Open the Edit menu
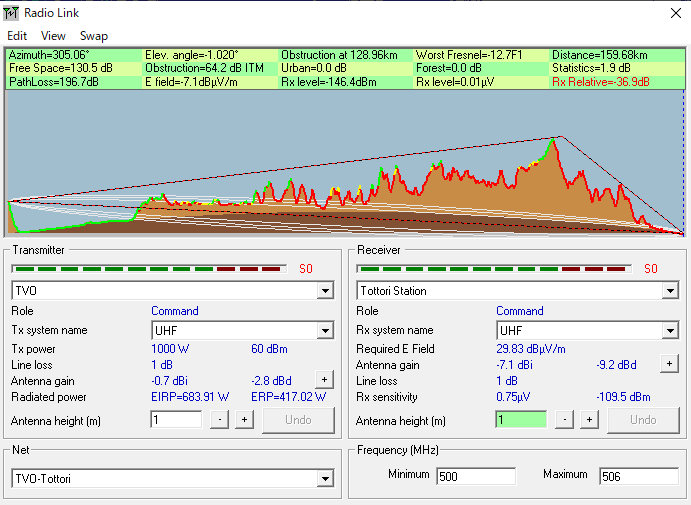The height and width of the screenshot is (505, 691). coord(17,36)
